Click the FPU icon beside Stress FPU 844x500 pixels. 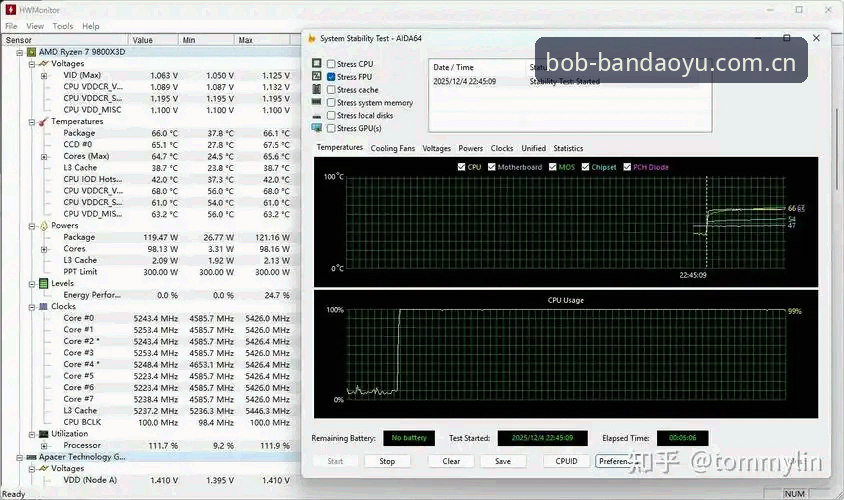tap(316, 76)
